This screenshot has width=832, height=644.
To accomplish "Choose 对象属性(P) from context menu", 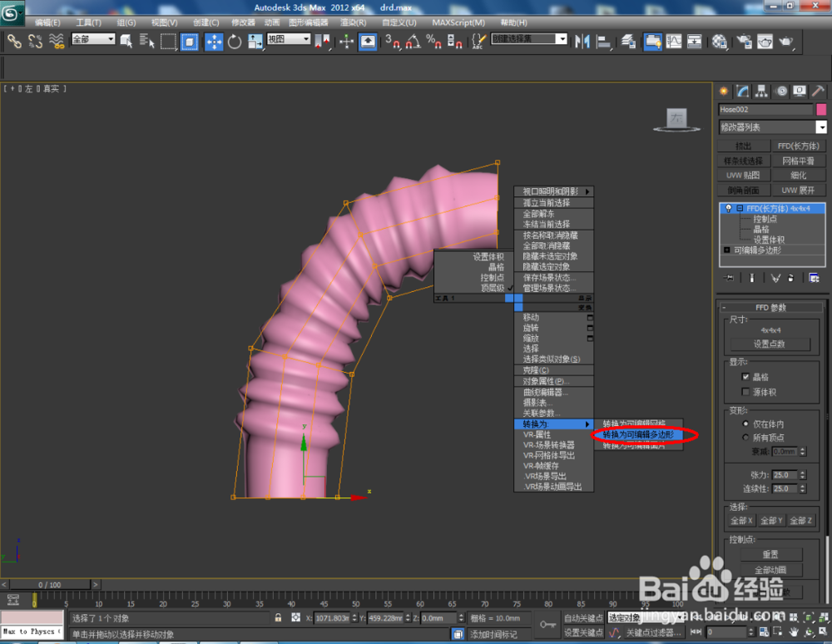I will [554, 381].
